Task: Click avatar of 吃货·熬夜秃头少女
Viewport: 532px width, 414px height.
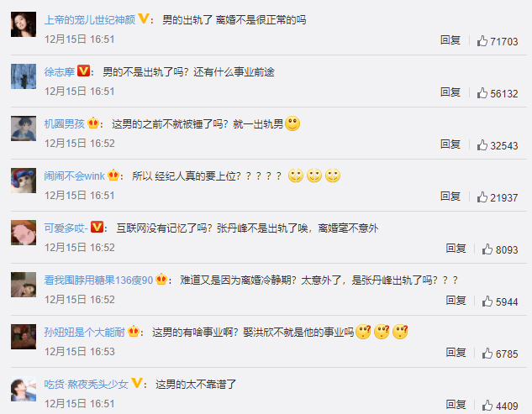Action: coord(24,389)
